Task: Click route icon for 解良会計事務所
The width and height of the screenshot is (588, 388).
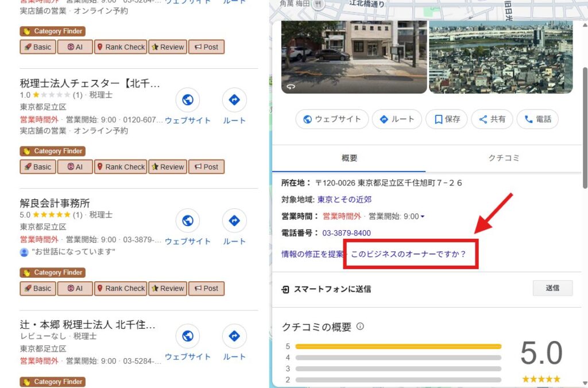Action: pyautogui.click(x=234, y=222)
